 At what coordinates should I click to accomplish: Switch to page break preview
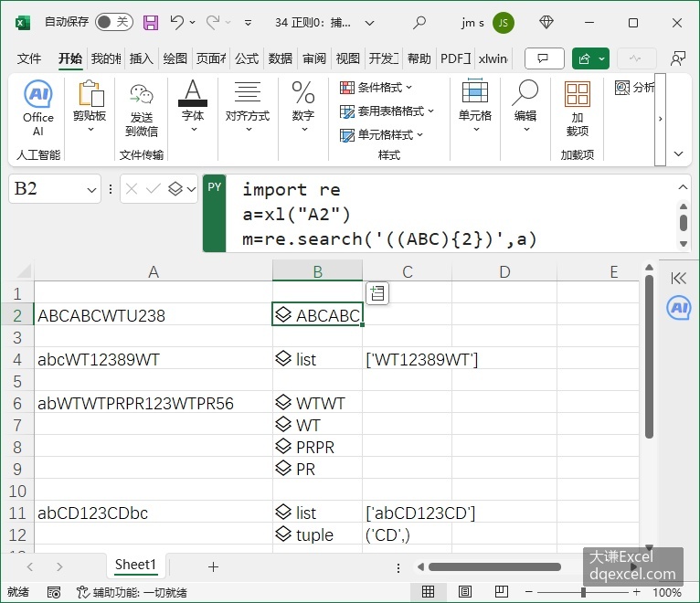pos(502,592)
